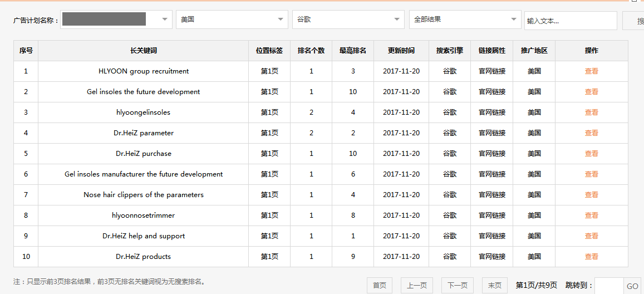Open 查看 for hlyoongelinsoles row
This screenshot has height=294, width=644.
[x=592, y=112]
